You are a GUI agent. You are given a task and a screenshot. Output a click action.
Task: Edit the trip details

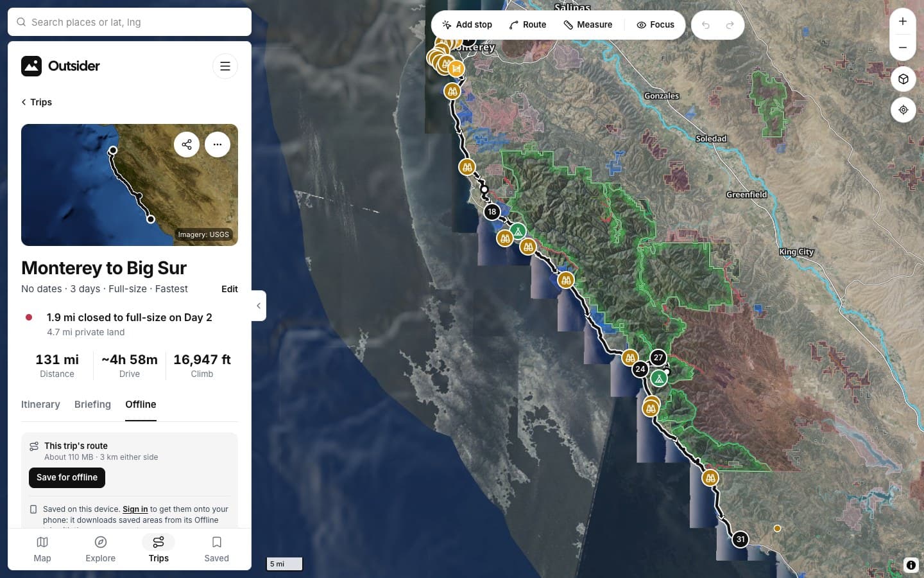pos(230,289)
